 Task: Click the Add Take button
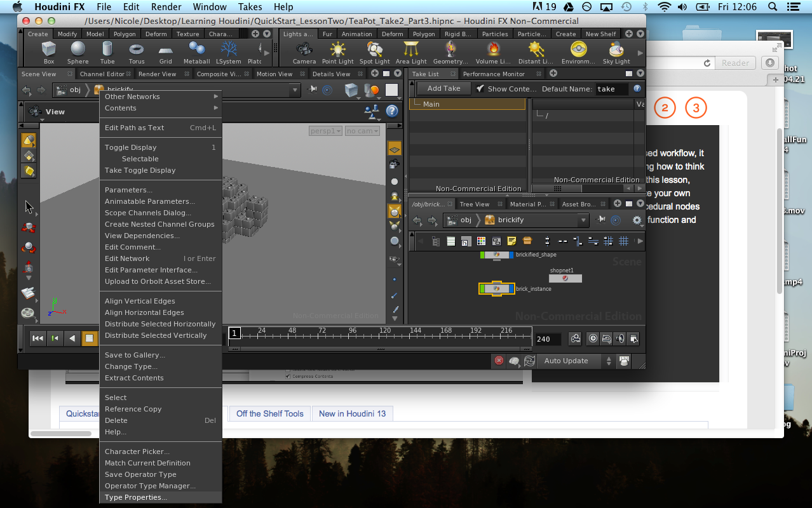click(443, 89)
